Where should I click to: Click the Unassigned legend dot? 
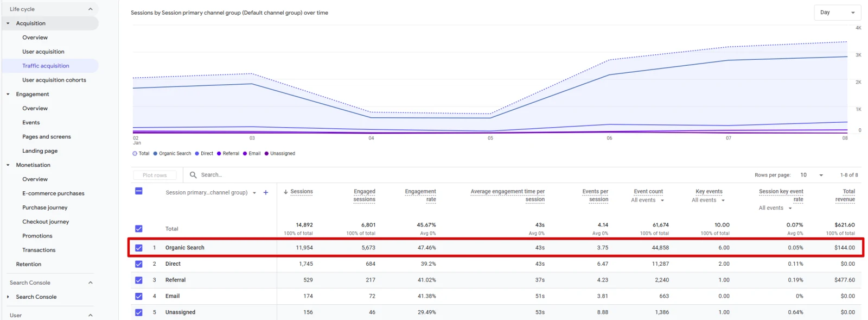(266, 154)
